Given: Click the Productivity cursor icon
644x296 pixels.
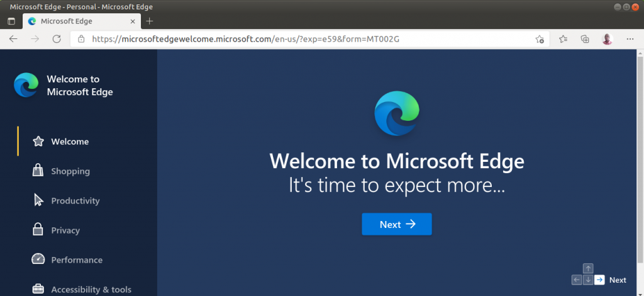Looking at the screenshot, I should (x=38, y=200).
